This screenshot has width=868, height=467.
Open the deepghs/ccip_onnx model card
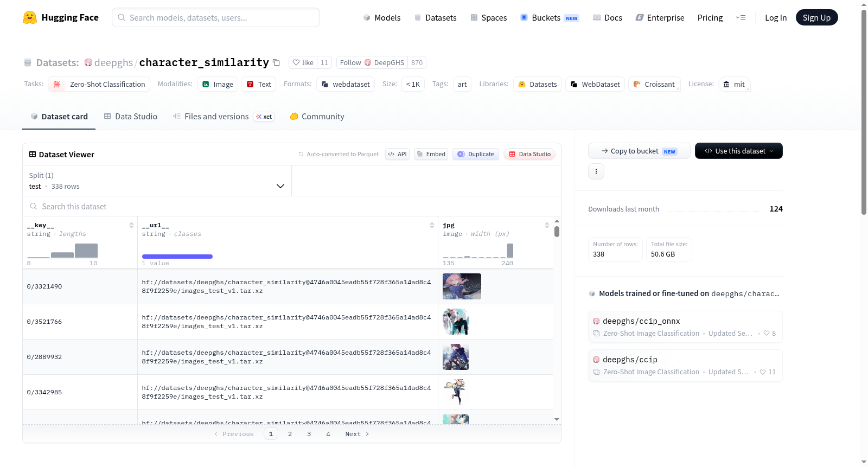(x=685, y=327)
